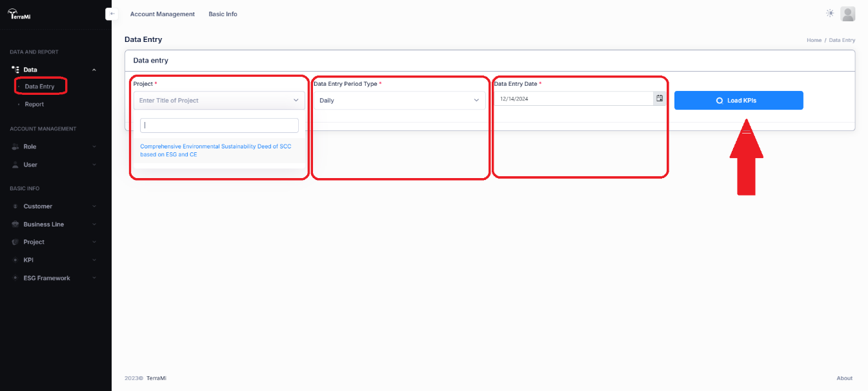Toggle the light/dark theme sun icon
Viewport: 868px width, 391px height.
(830, 14)
